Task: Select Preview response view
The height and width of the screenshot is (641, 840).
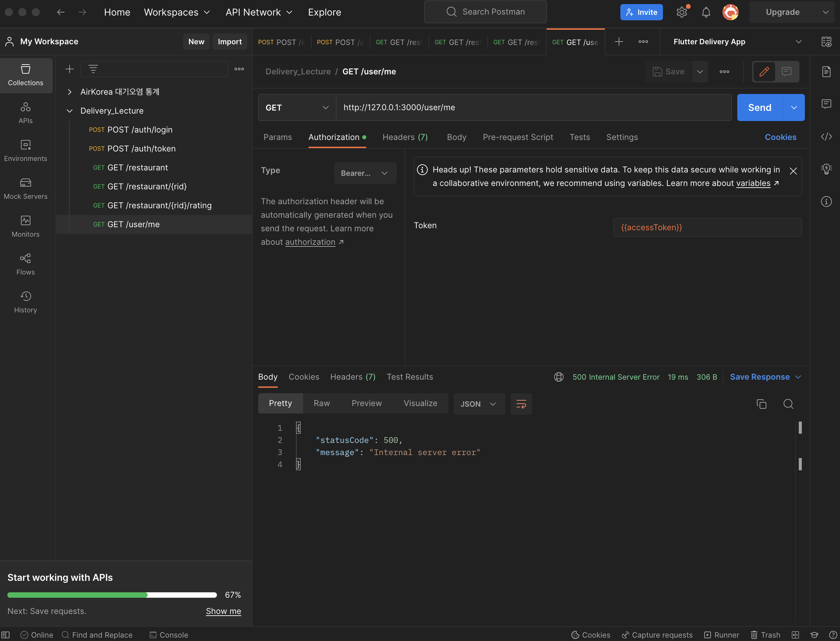Action: coord(366,403)
